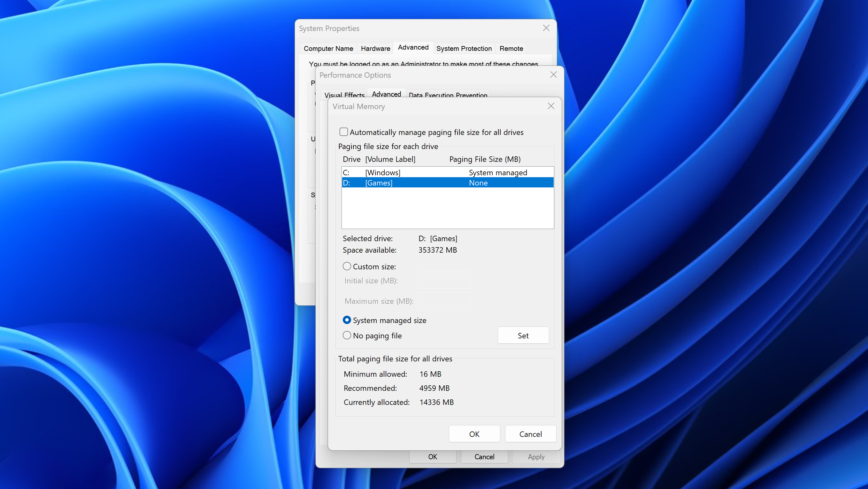Choose the No paging file option
This screenshot has height=489, width=868.
coord(347,335)
